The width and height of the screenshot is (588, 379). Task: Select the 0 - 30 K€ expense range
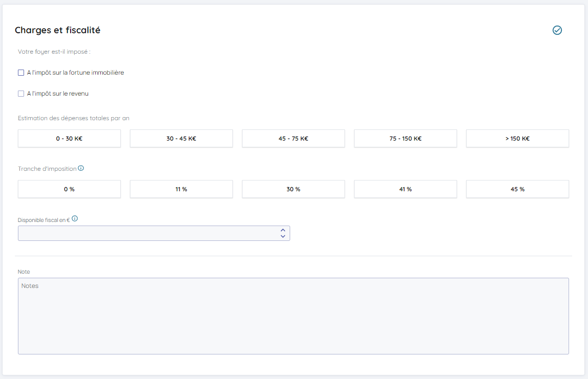pyautogui.click(x=69, y=139)
